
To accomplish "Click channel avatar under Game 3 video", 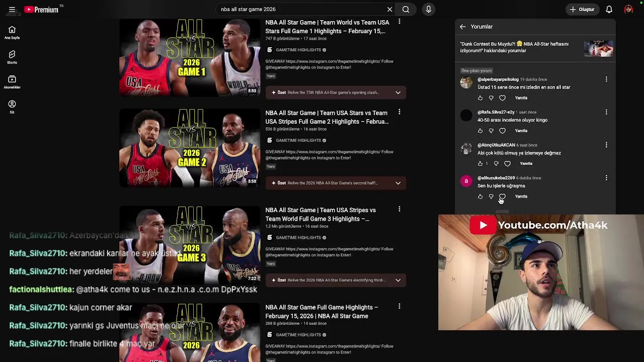I will click(x=269, y=237).
